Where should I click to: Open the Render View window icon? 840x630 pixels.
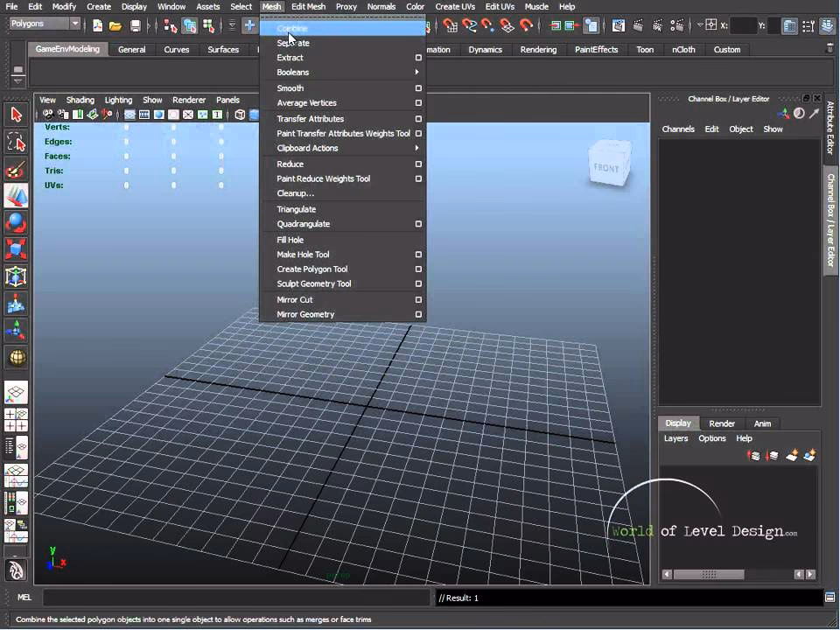pyautogui.click(x=619, y=25)
